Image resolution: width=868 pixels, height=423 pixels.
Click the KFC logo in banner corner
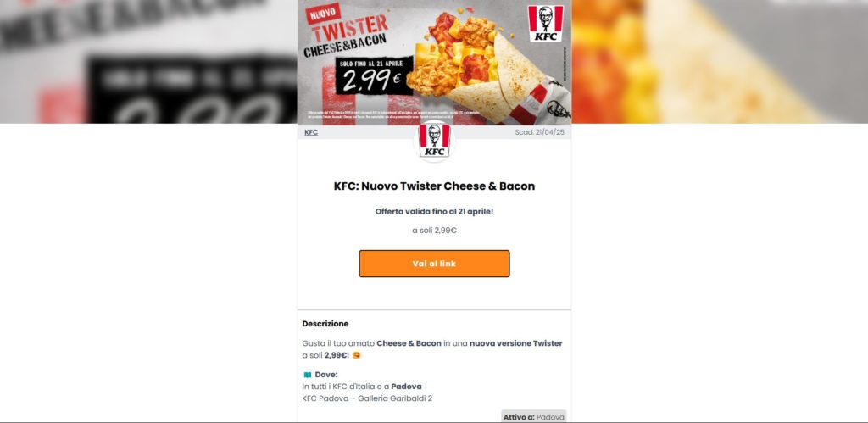pyautogui.click(x=545, y=24)
